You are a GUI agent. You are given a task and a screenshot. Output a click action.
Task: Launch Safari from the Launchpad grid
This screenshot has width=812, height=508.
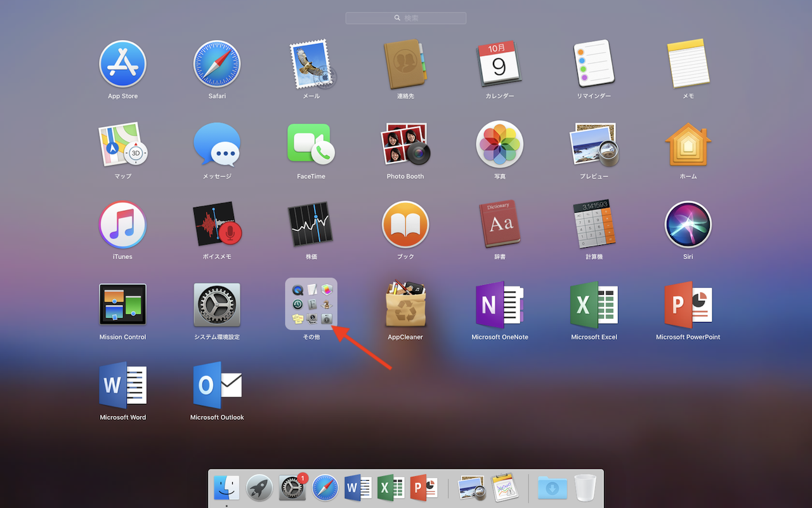point(217,63)
